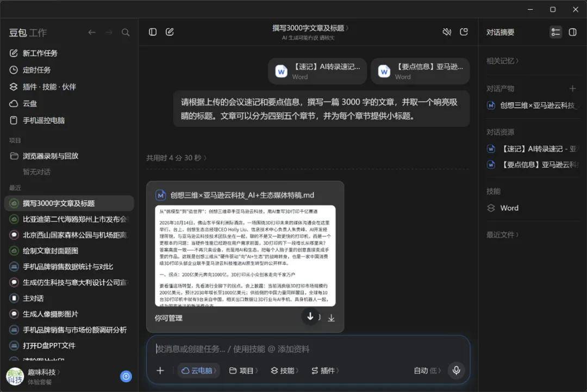Open conversation 手机品牌销售数据统计与对比

(x=69, y=266)
